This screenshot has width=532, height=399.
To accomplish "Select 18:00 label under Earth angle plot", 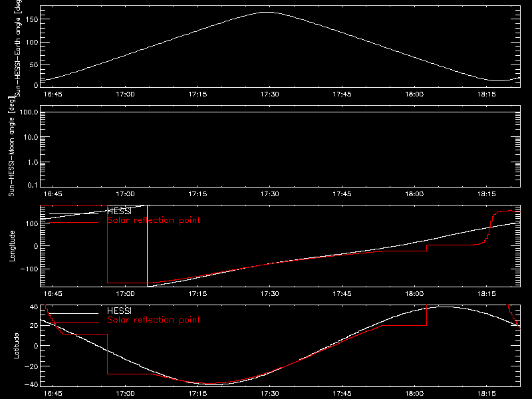I will click(x=414, y=94).
